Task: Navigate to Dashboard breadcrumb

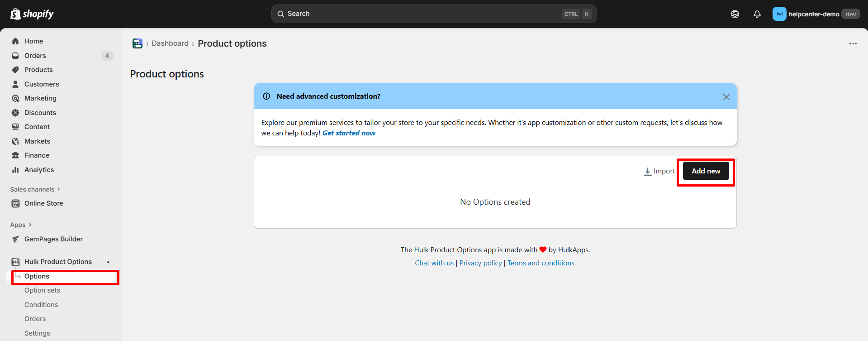Action: [x=170, y=43]
